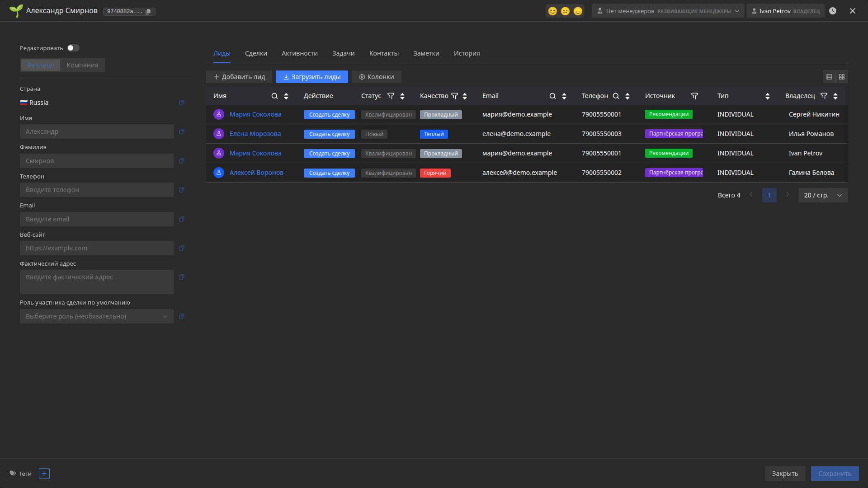Open the Елена Морозова lead link

[x=255, y=134]
